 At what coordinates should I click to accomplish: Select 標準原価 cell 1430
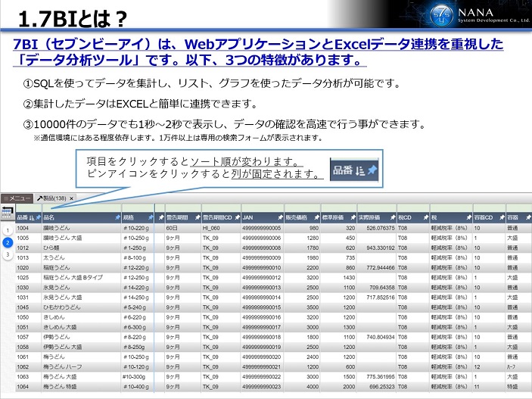pos(339,277)
